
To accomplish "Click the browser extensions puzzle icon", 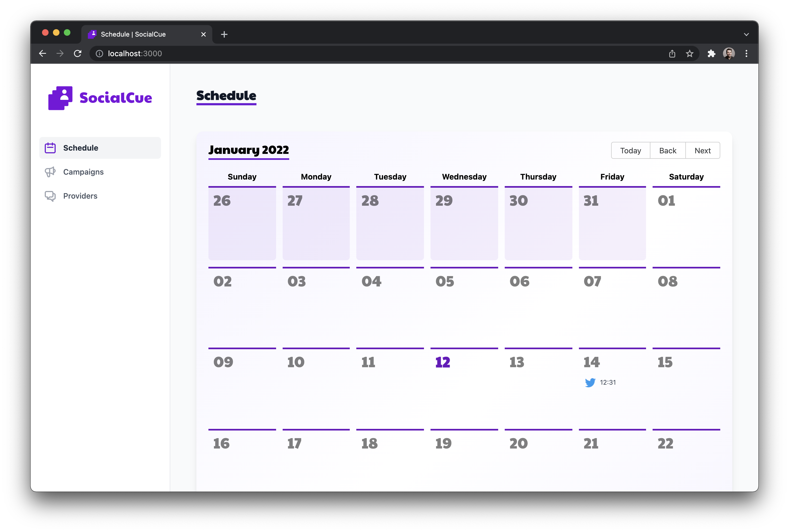I will (x=711, y=53).
